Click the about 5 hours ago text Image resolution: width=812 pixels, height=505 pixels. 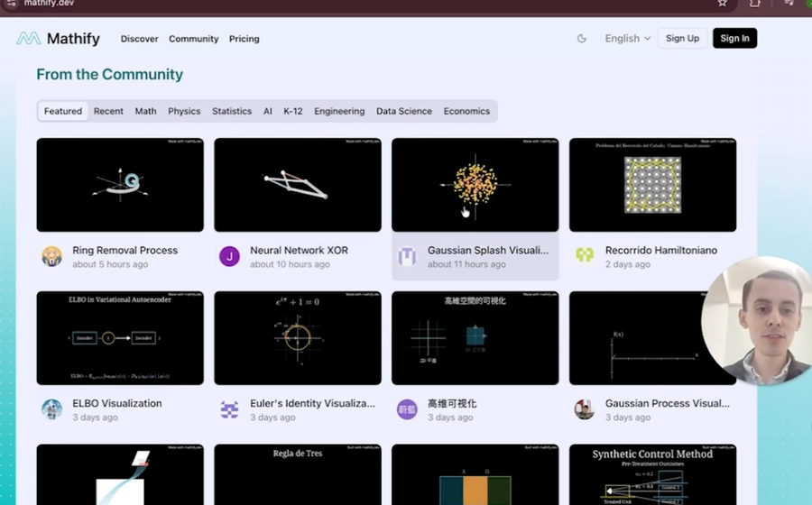110,264
